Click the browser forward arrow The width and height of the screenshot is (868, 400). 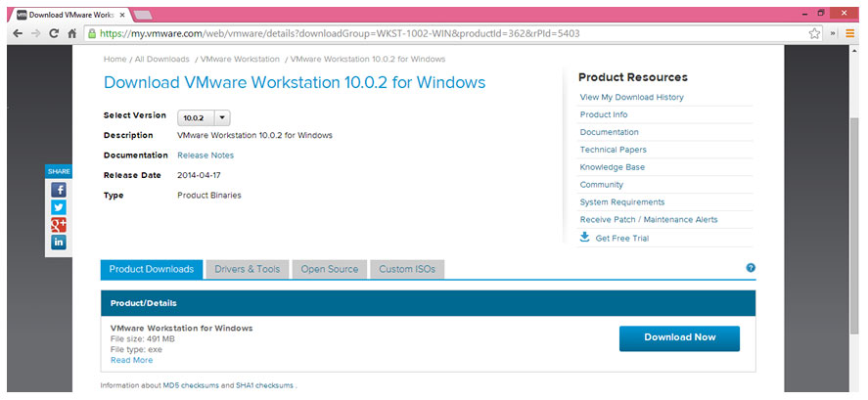(36, 34)
